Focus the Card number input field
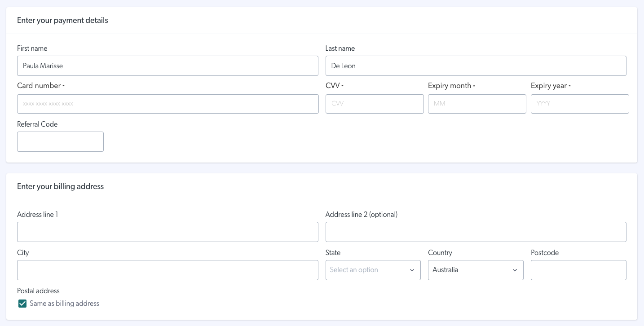Viewport: 644px width, 326px height. [168, 104]
